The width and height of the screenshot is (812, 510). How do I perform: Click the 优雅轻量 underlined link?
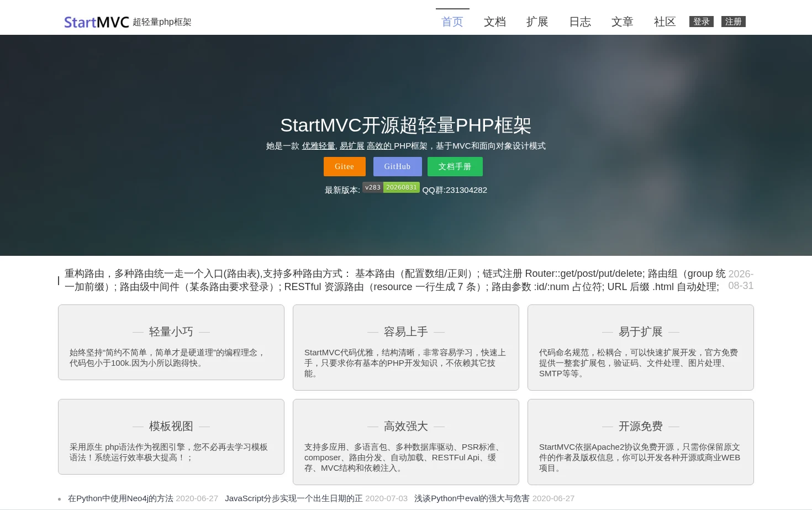(x=318, y=146)
